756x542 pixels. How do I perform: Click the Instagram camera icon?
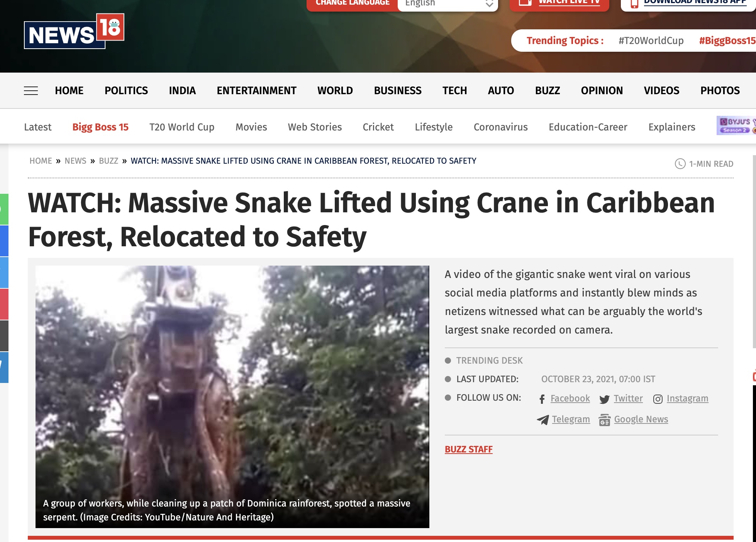coord(658,399)
